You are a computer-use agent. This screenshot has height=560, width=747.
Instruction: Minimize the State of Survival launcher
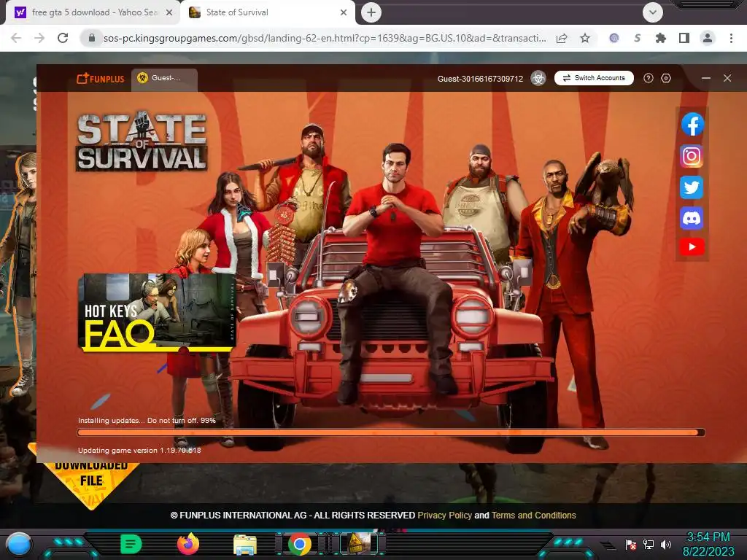[x=706, y=78]
